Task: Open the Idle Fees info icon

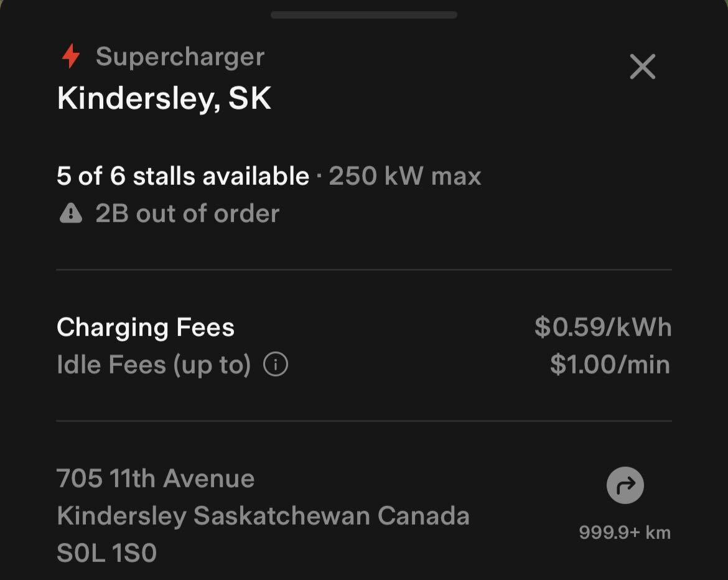Action: point(276,365)
